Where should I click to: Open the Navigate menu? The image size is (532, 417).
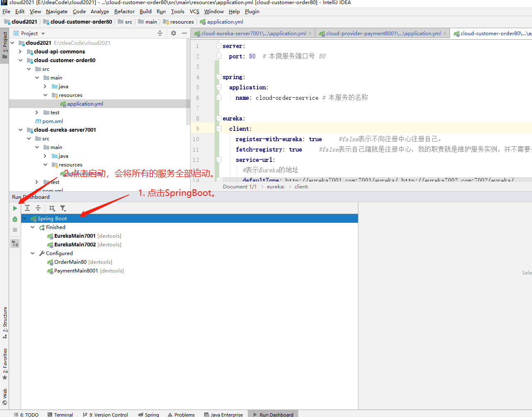56,11
